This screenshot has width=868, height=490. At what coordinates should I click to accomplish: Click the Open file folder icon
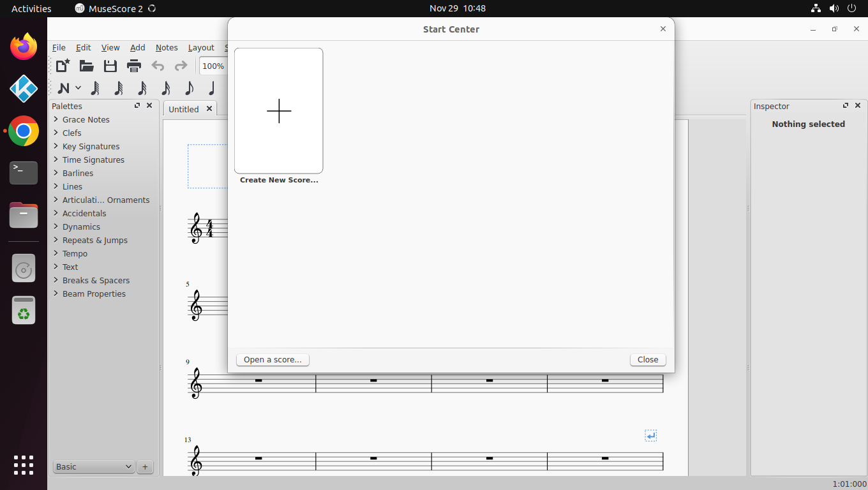[x=86, y=66]
